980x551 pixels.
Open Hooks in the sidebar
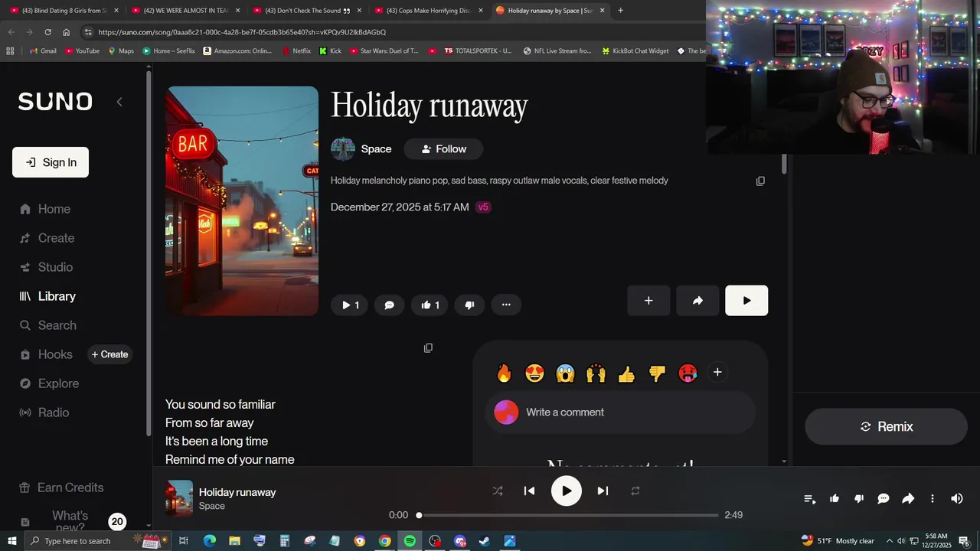(46, 354)
